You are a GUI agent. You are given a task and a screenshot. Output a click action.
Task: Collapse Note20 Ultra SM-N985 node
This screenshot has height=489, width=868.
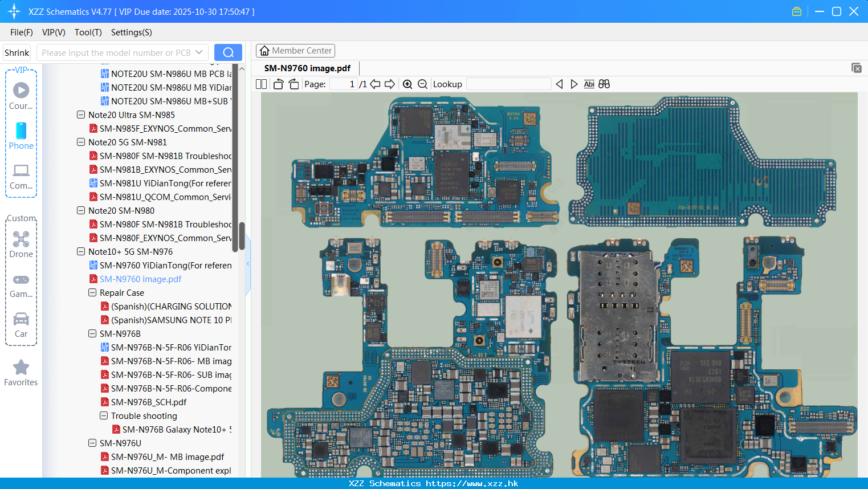[x=81, y=115]
